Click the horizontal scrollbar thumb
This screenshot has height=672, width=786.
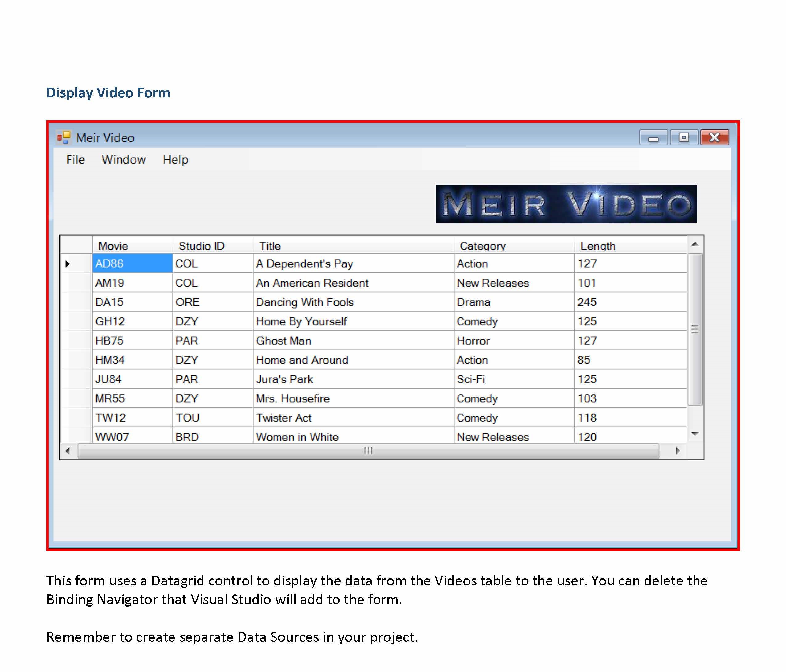click(368, 451)
